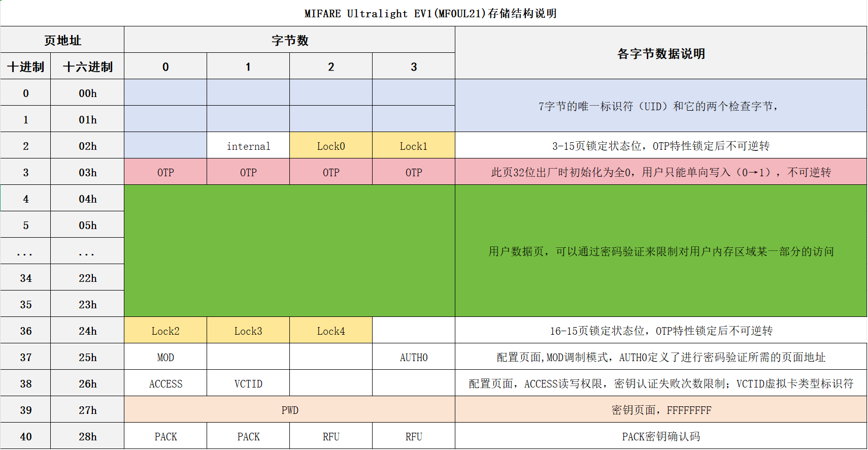Select the 十六进制 column header

pyautogui.click(x=87, y=67)
